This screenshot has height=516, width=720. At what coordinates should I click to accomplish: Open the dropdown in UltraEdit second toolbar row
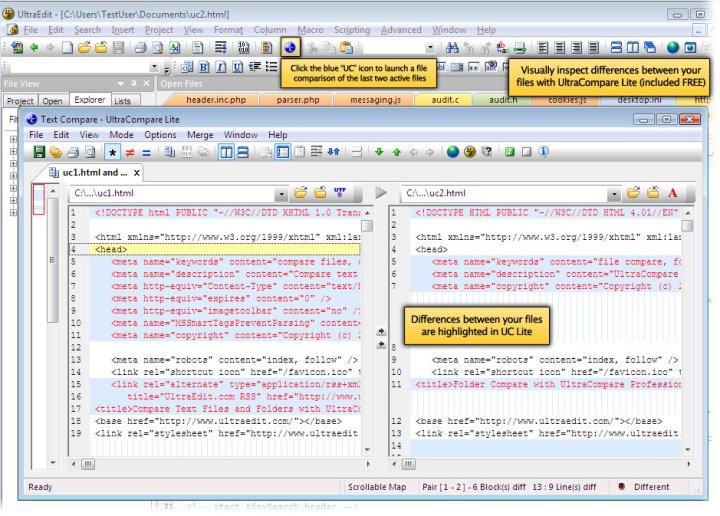(x=154, y=67)
